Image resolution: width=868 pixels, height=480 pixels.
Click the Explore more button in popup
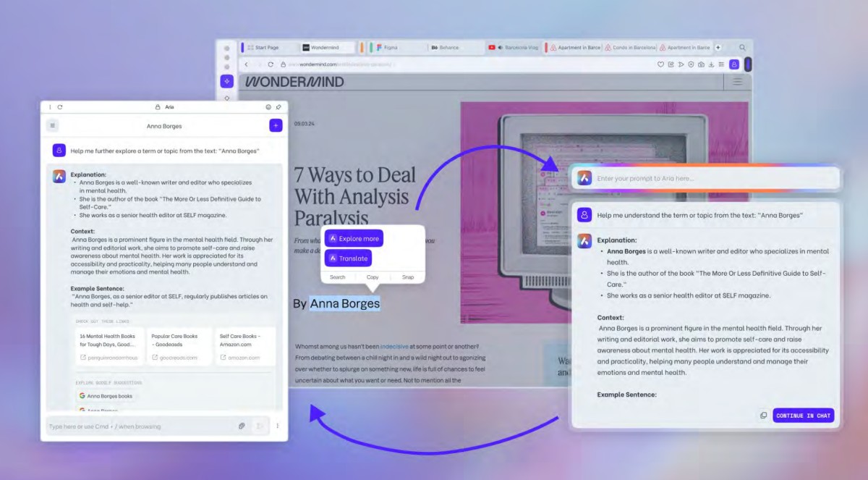[x=354, y=238]
